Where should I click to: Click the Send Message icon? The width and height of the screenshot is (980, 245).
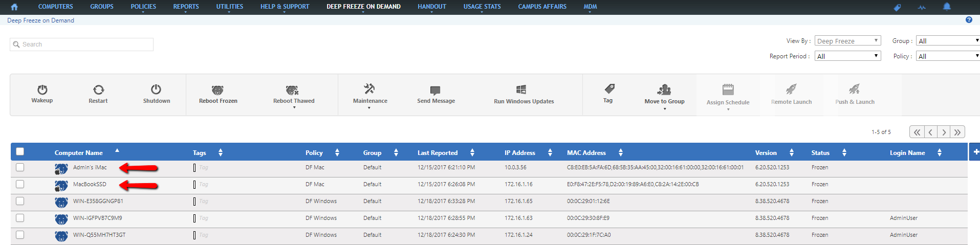435,91
